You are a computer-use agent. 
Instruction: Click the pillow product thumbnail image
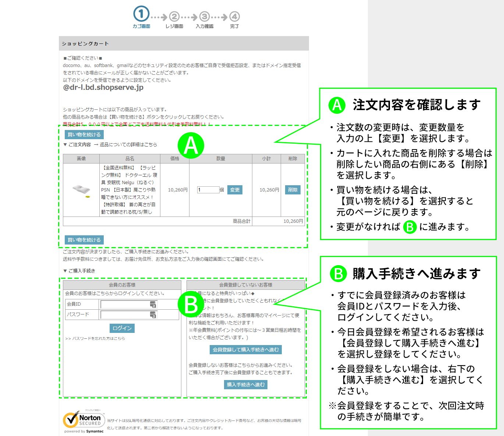tap(81, 190)
